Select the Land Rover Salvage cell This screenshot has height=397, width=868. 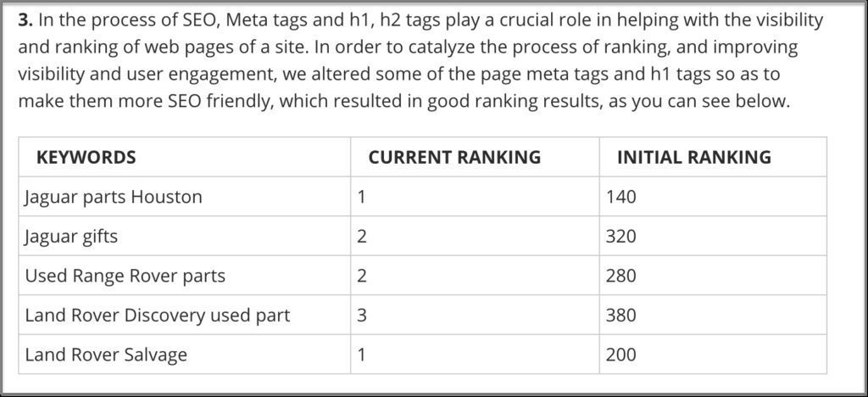coord(106,355)
